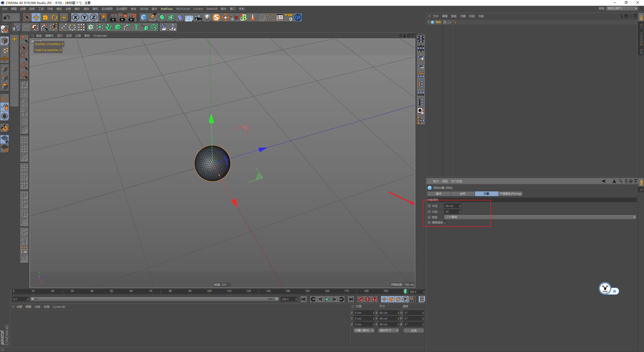Toggle Y axis lock
This screenshot has height=352, width=644.
coord(85,18)
